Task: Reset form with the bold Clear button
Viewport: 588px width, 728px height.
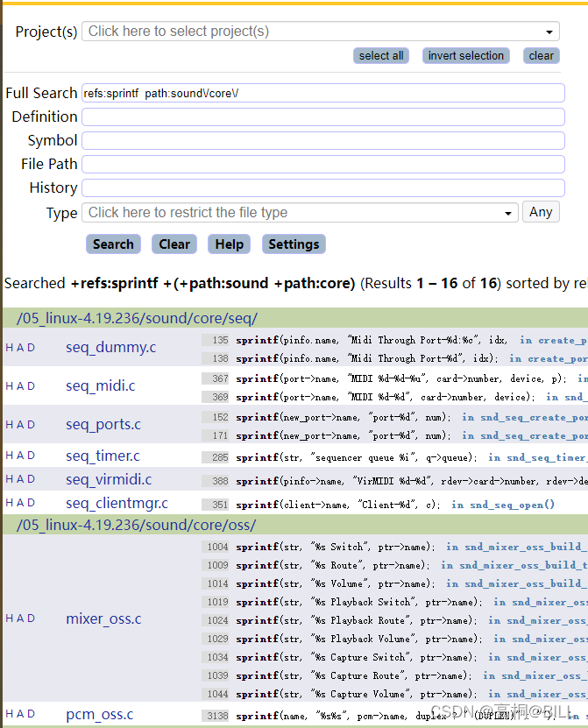Action: [174, 244]
